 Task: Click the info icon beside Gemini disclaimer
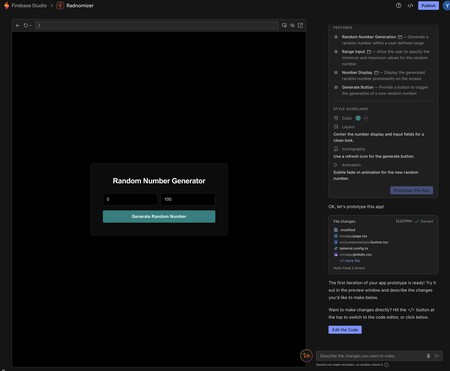coord(387,365)
